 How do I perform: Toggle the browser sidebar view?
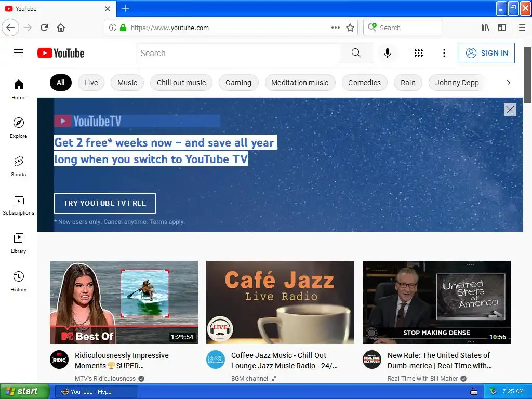(x=502, y=28)
